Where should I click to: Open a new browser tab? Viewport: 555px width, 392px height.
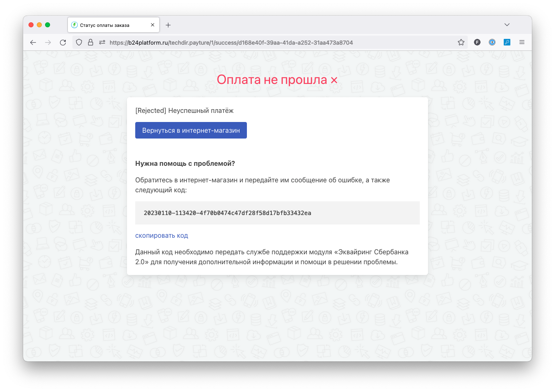pyautogui.click(x=168, y=25)
